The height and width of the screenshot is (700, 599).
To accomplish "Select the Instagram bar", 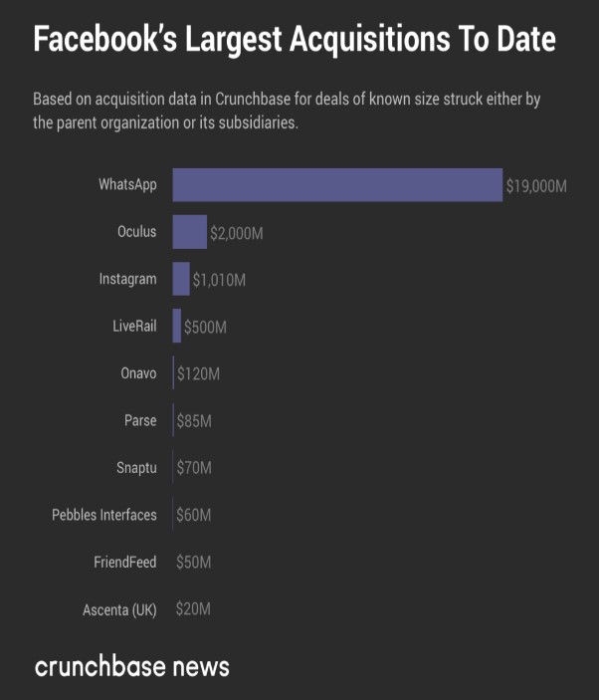I will [x=181, y=279].
